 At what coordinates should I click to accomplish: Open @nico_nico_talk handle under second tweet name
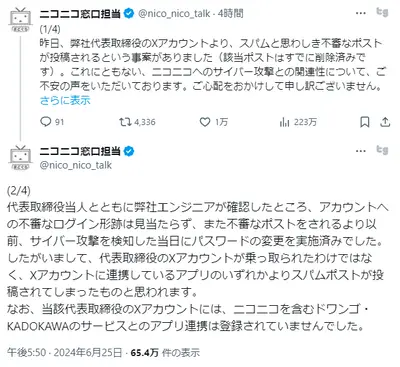click(x=76, y=165)
